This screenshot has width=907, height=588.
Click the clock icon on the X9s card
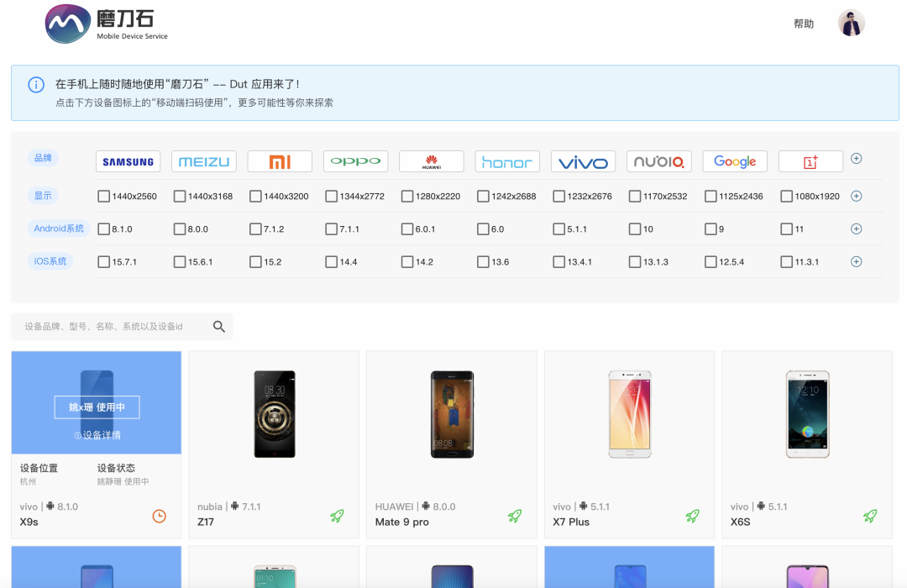tap(159, 516)
